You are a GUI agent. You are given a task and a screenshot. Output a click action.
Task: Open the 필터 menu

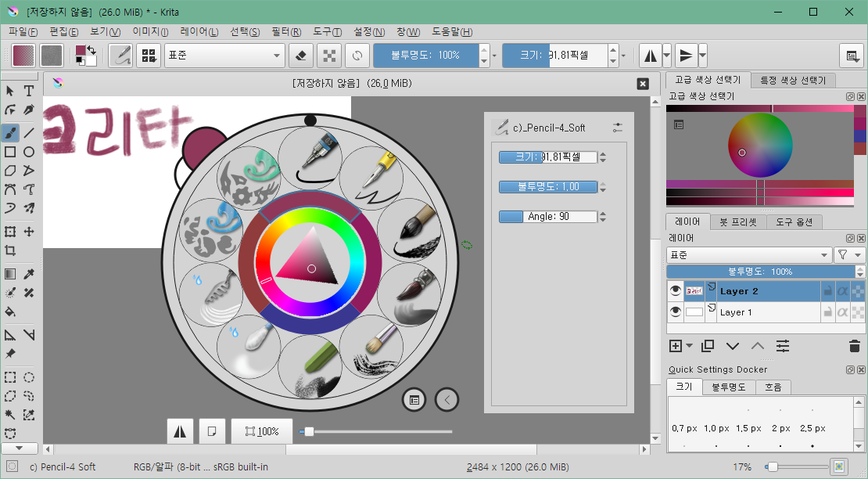286,32
